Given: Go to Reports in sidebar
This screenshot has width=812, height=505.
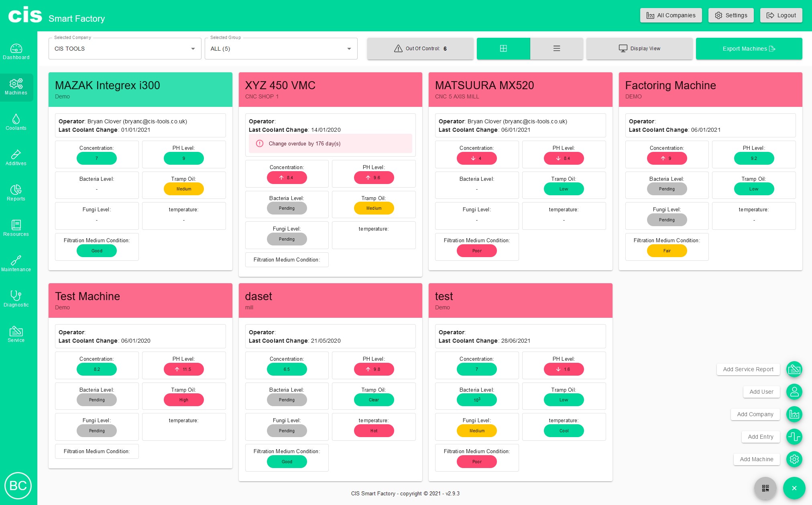Looking at the screenshot, I should [x=16, y=193].
